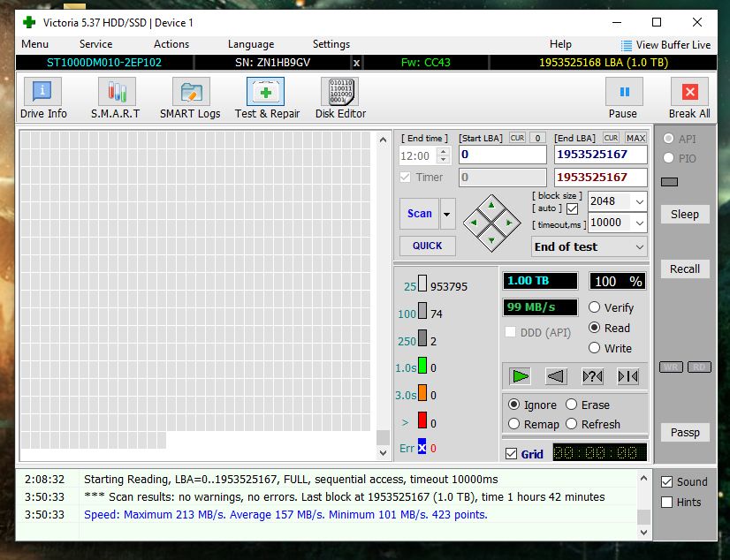Screen dimensions: 730x560
Task: Open the Disk Editor
Action: (x=340, y=92)
